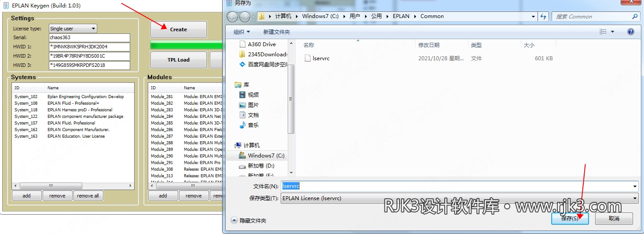The width and height of the screenshot is (644, 234).
Task: Sort by 类型 column header
Action: tap(494, 45)
